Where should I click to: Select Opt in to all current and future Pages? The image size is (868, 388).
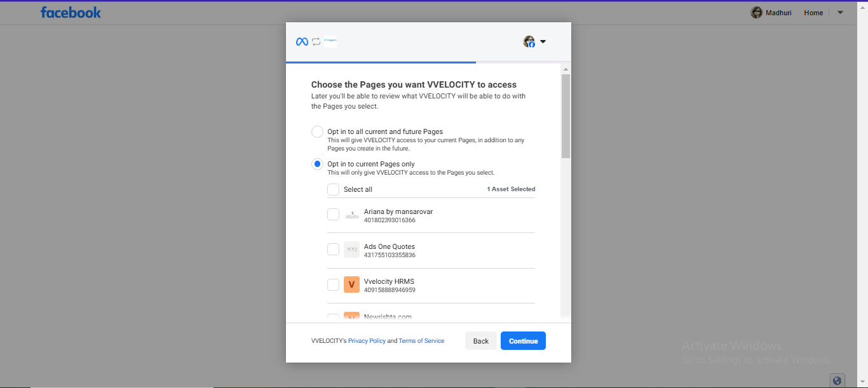[x=317, y=132]
